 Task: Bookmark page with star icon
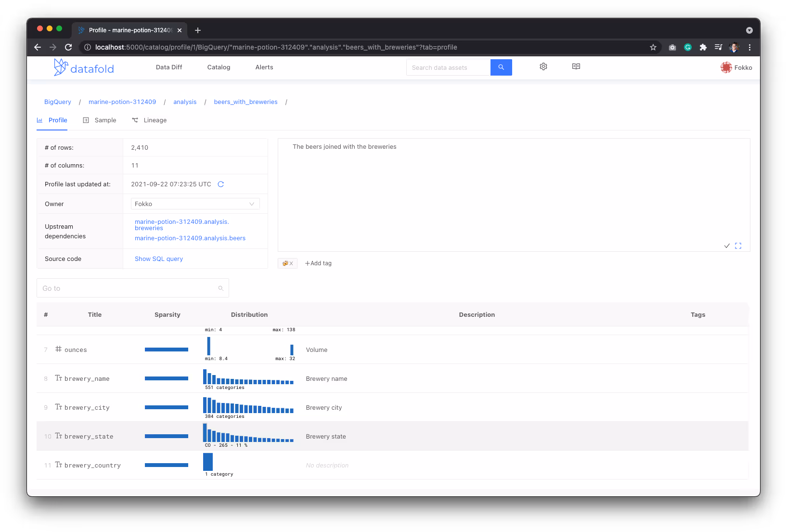coord(653,47)
